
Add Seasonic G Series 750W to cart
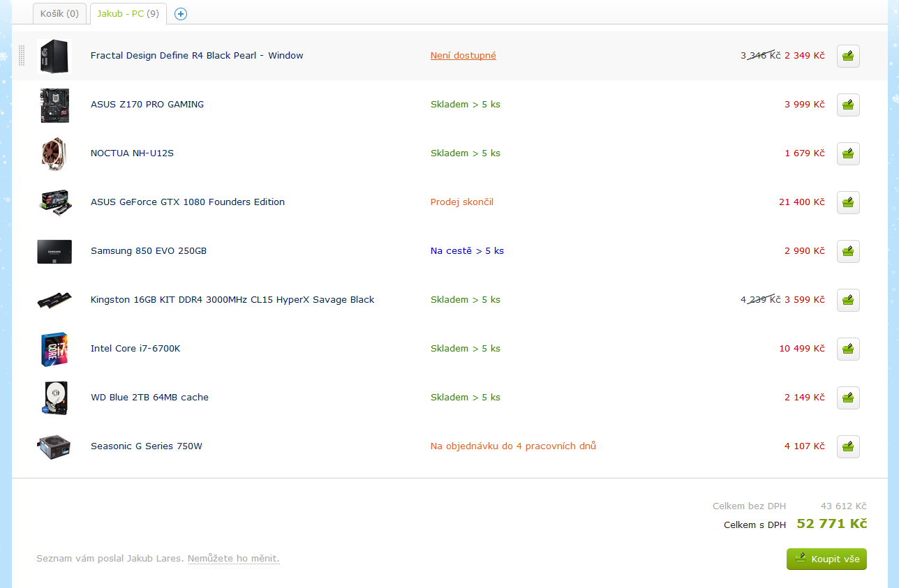[848, 446]
